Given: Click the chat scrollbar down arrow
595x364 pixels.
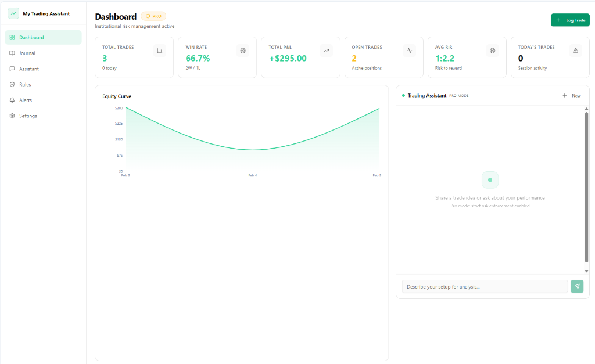Looking at the screenshot, I should coord(586,271).
